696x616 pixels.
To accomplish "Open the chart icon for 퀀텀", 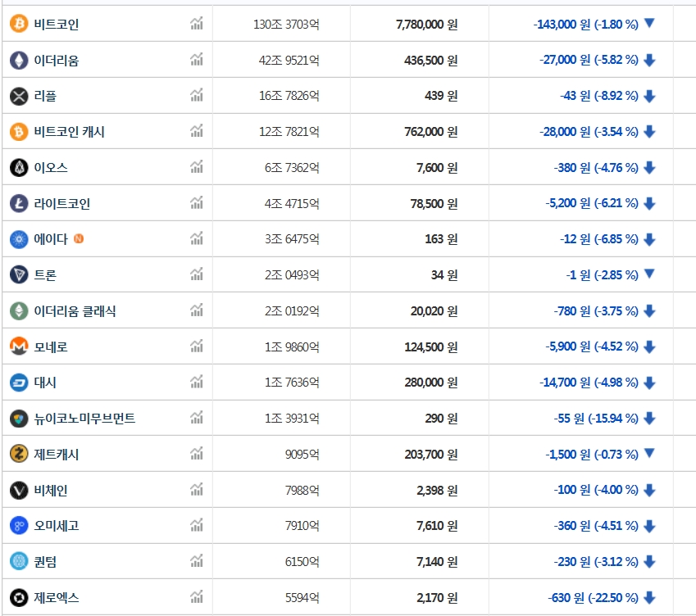I will coord(197,560).
